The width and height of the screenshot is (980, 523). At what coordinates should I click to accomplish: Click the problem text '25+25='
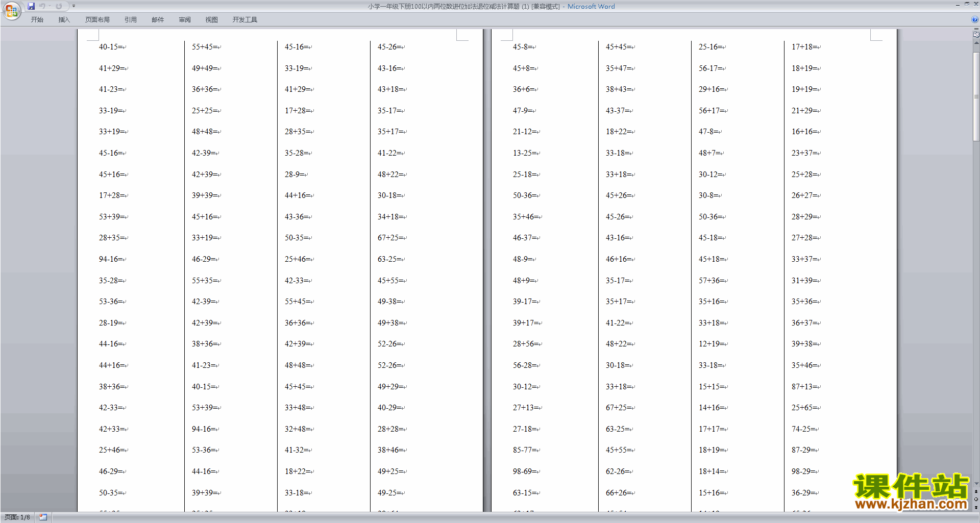point(204,110)
